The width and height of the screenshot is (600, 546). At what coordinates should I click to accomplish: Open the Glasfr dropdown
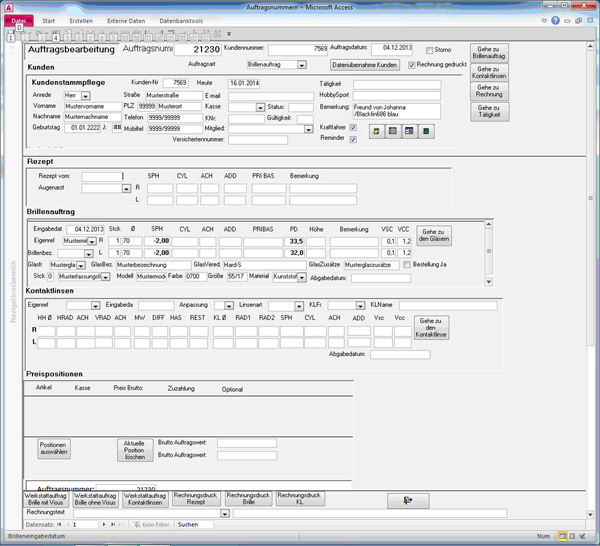81,265
